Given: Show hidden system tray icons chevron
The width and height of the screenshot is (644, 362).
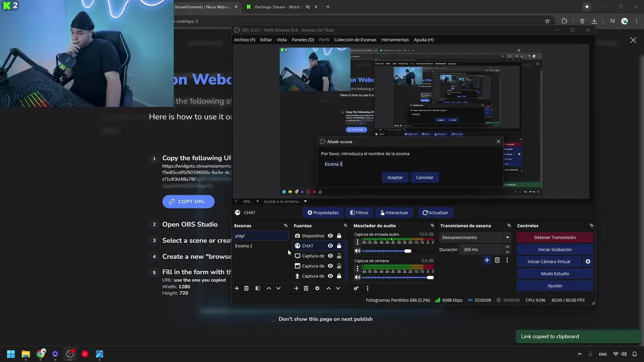Looking at the screenshot, I should click(x=579, y=354).
